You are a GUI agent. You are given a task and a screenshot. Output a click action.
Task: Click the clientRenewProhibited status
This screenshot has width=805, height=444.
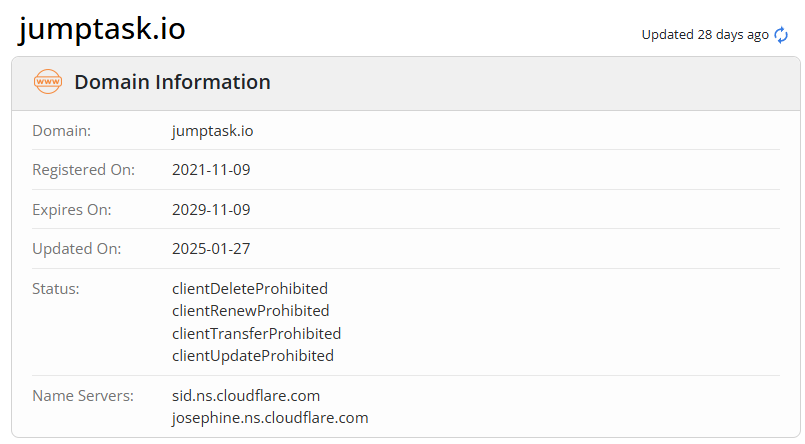(x=250, y=311)
